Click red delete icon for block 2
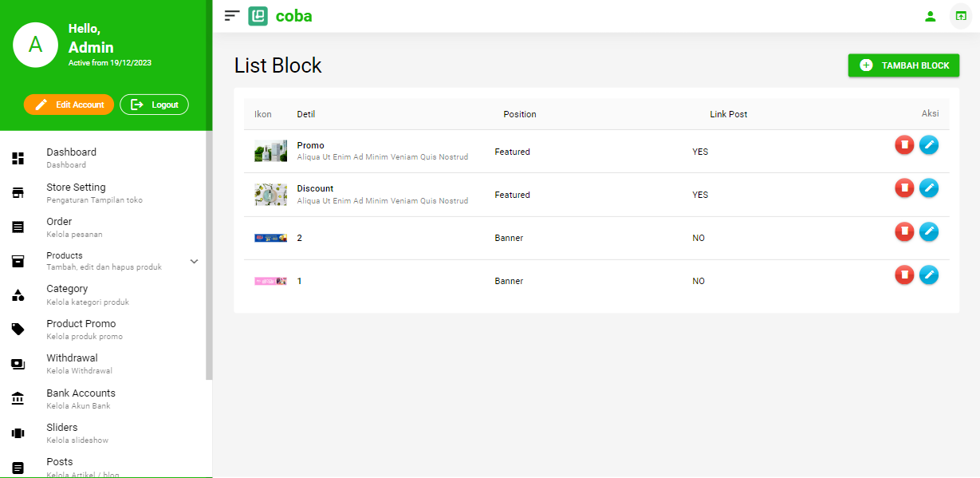Screen dimensions: 980x478 [x=903, y=231]
